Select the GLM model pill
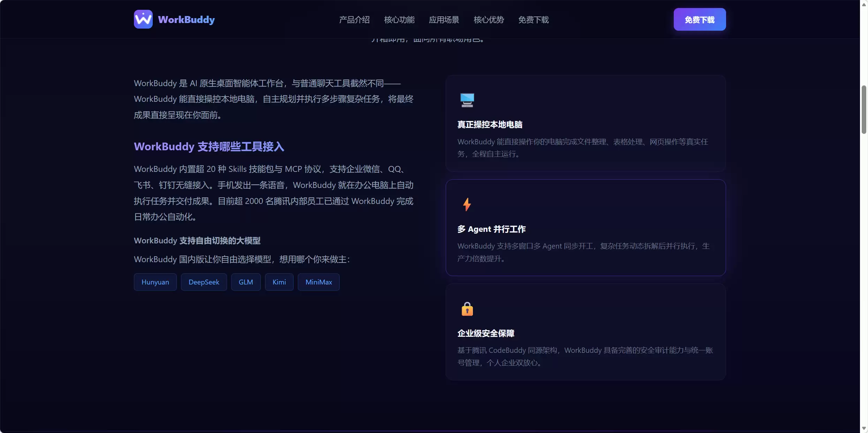This screenshot has width=868, height=433. pos(246,282)
